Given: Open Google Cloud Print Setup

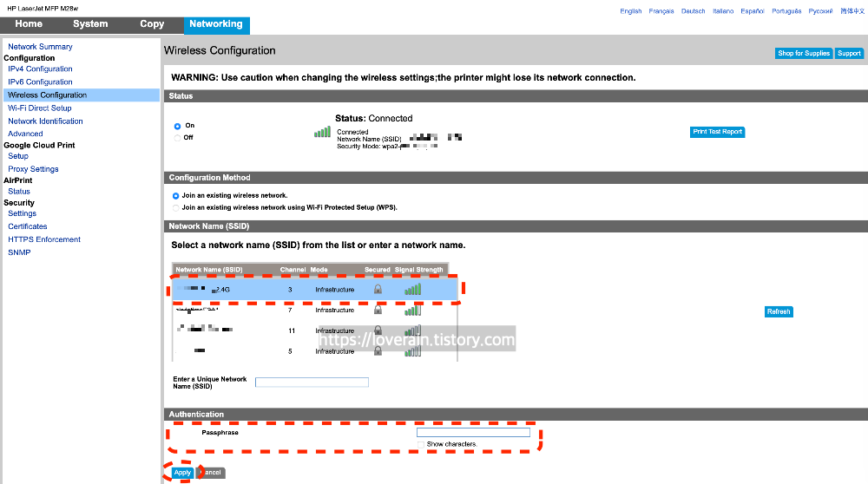Looking at the screenshot, I should click(x=17, y=156).
